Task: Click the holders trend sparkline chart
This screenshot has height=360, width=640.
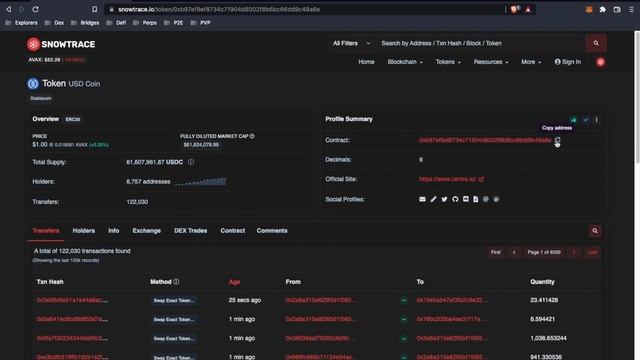Action: [200, 181]
